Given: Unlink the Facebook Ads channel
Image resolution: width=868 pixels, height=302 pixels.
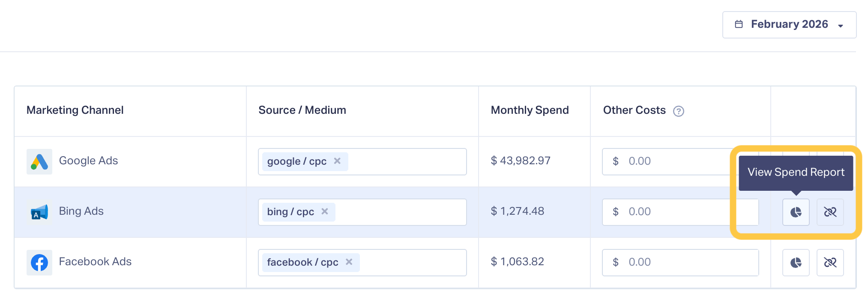Looking at the screenshot, I should coord(830,263).
